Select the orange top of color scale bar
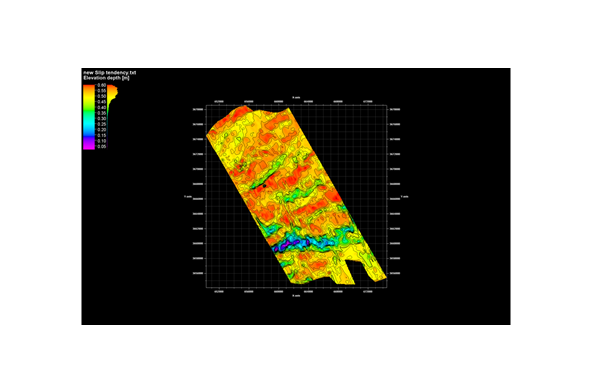This screenshot has width=593, height=392. pos(89,88)
